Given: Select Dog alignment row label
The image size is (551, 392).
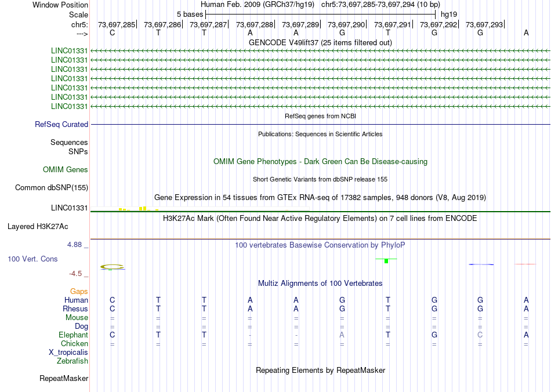Looking at the screenshot, I should coord(81,326).
